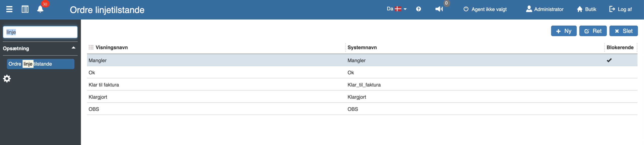Click the Ny button
This screenshot has height=145, width=644.
[x=564, y=31]
